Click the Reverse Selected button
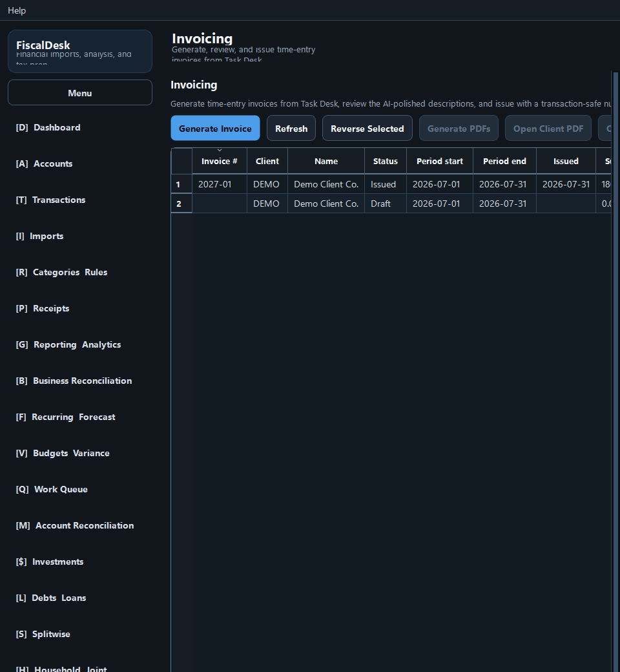The height and width of the screenshot is (672, 620). [x=367, y=128]
